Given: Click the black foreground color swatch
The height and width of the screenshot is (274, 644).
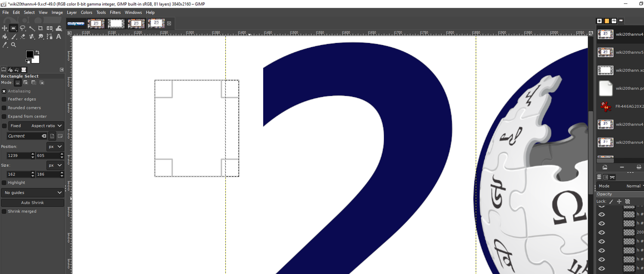Looking at the screenshot, I should point(29,54).
